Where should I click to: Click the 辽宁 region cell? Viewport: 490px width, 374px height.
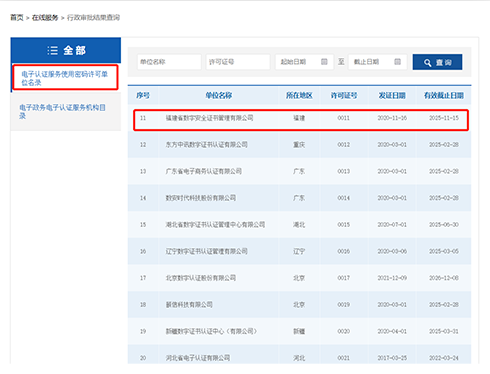[x=299, y=251]
